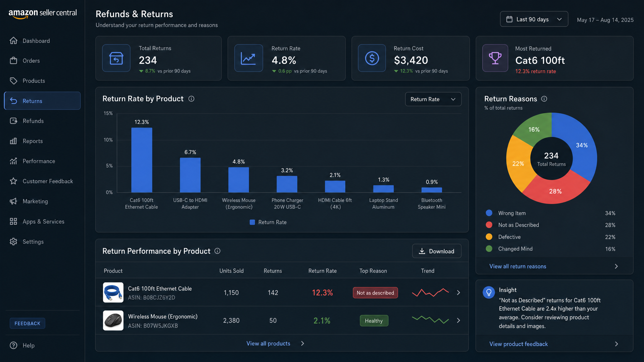This screenshot has width=644, height=362.
Task: Click the orange Defective legend swatch
Action: tap(489, 237)
